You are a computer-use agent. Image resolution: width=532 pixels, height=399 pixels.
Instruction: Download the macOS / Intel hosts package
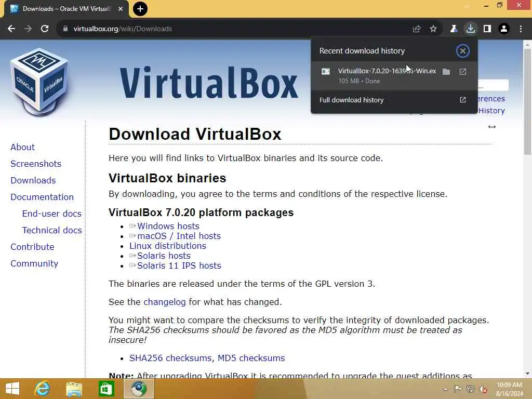179,236
